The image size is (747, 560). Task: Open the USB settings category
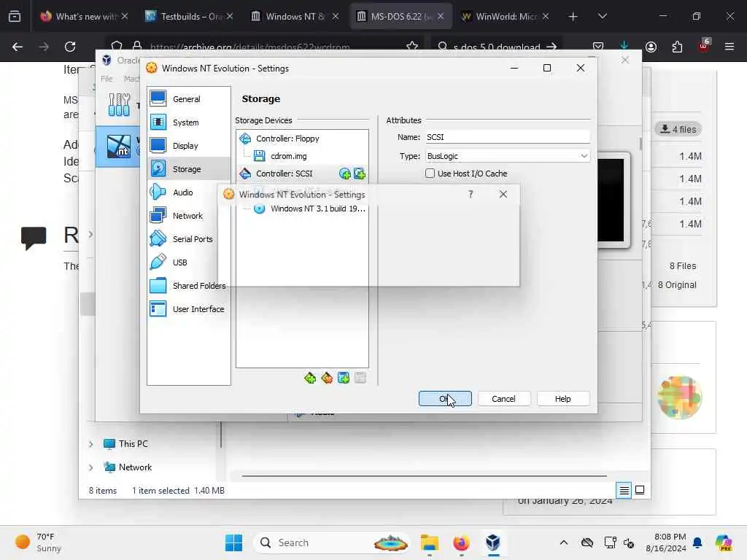tap(189, 262)
